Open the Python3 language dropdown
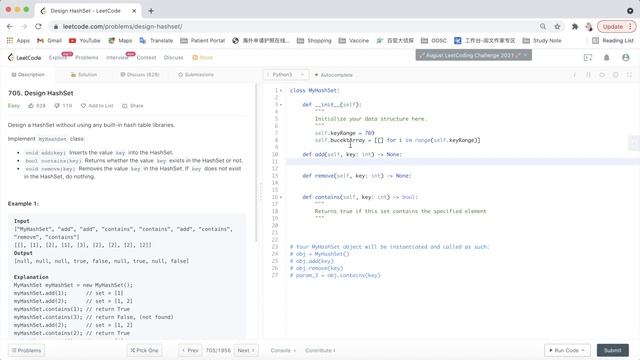This screenshot has height=360, width=640. click(x=286, y=75)
